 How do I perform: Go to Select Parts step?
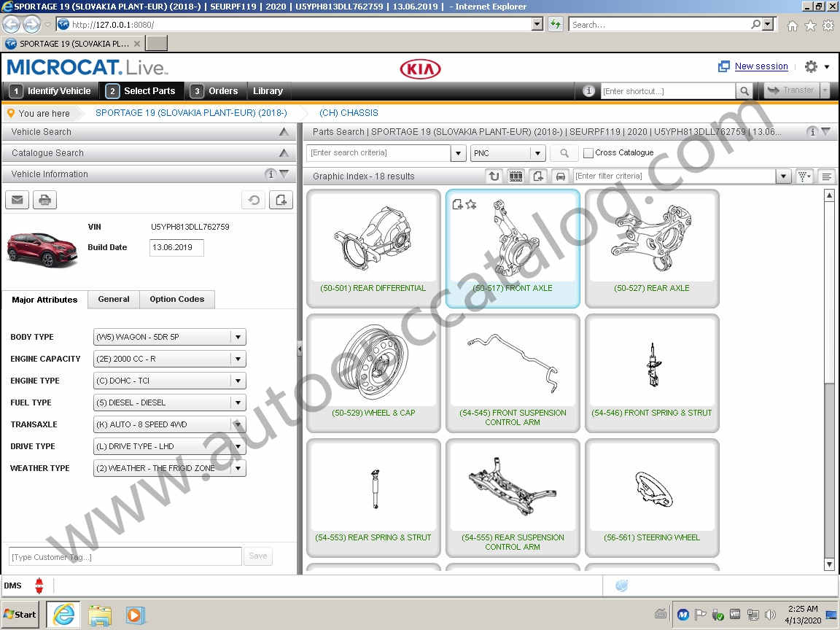coord(141,91)
